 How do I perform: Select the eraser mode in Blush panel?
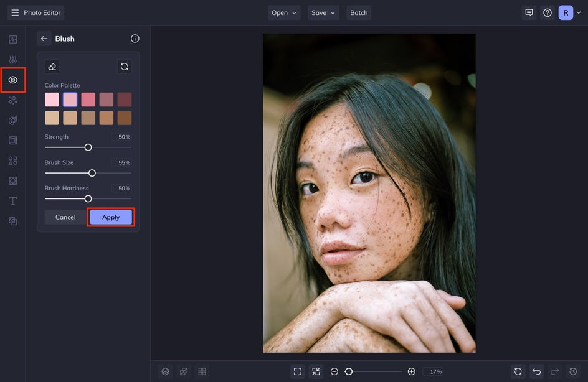point(52,67)
